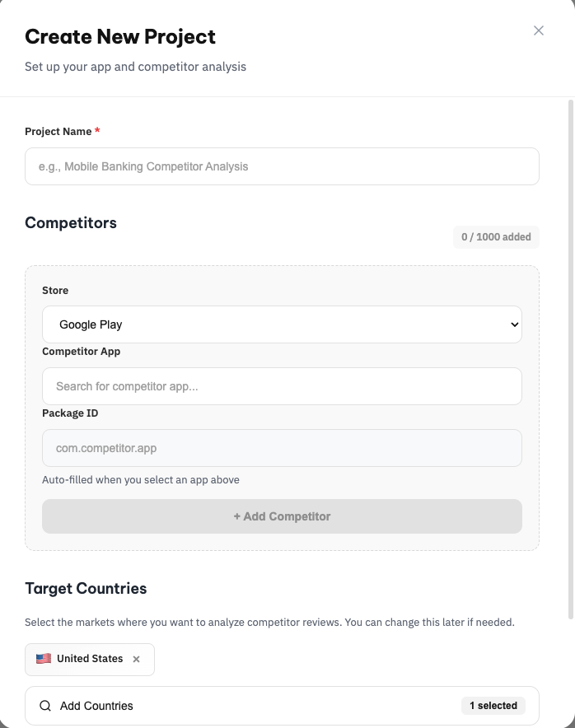Viewport: 575px width, 728px height.
Task: Click the United States flag icon
Action: [x=44, y=659]
